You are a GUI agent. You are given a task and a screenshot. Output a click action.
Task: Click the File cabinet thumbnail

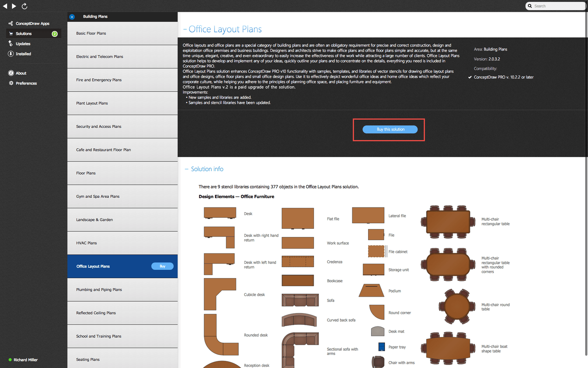(x=377, y=251)
